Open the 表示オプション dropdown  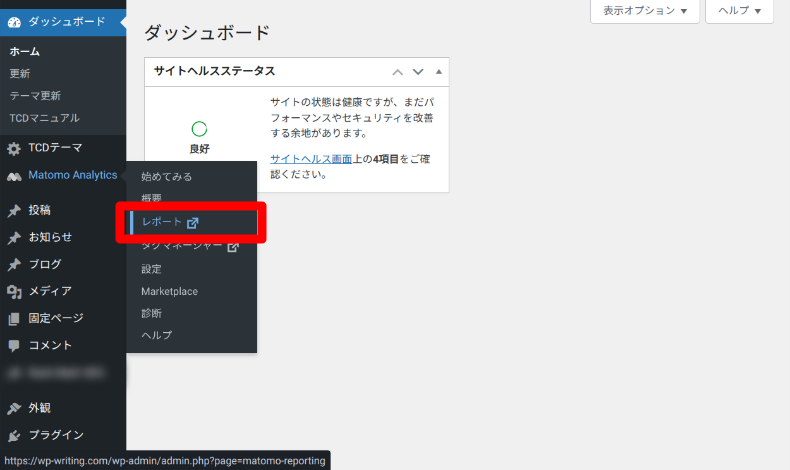tap(645, 11)
